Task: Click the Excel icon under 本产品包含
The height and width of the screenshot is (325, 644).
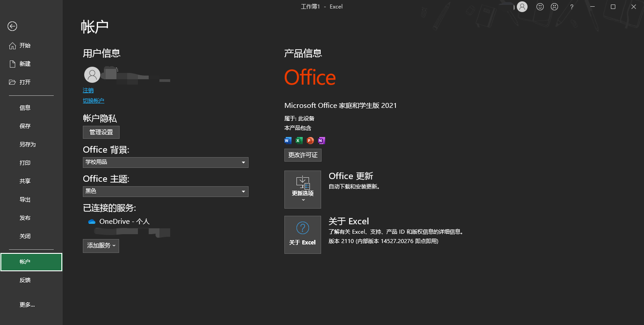Action: click(x=299, y=141)
